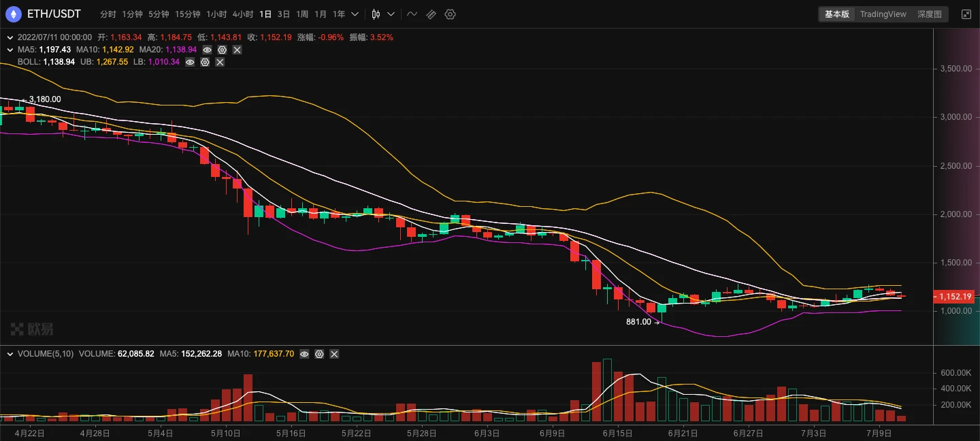Click the 600.00K volume axis label
980x441 pixels.
(x=956, y=373)
